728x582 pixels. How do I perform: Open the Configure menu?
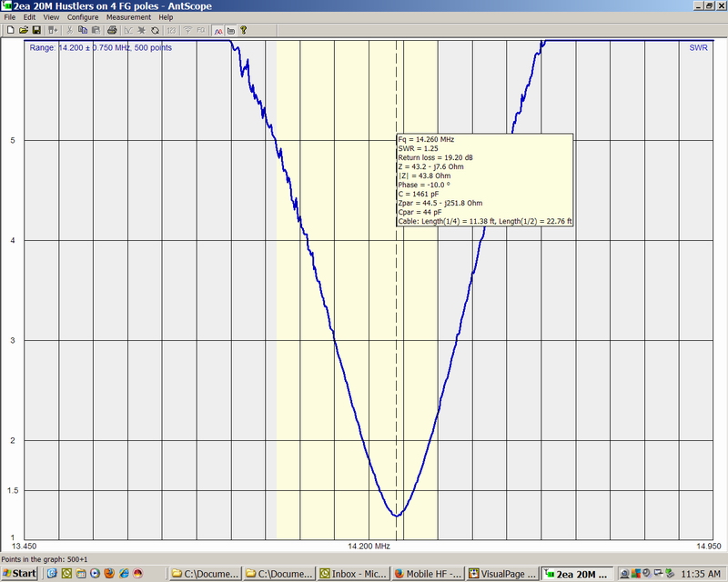(x=83, y=17)
